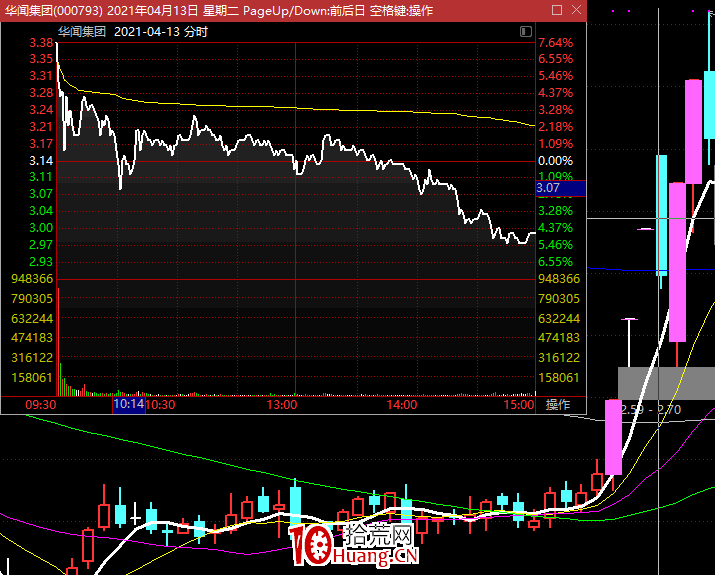Viewport: 715px width, 575px height.
Task: Click the yellow average price line
Action: click(296, 109)
